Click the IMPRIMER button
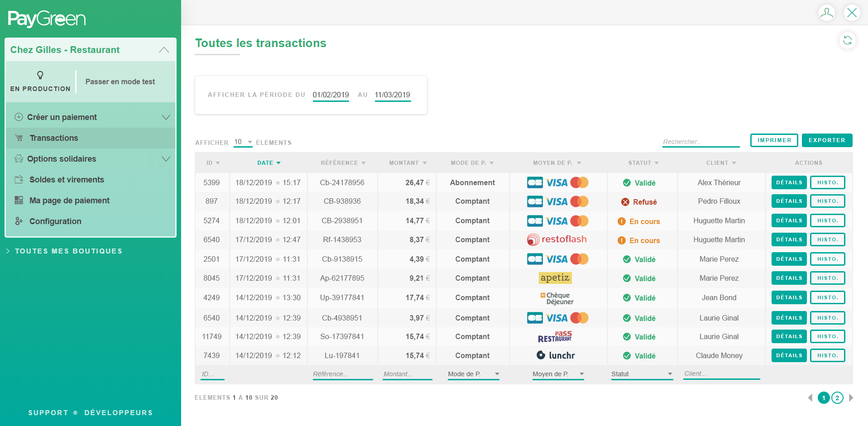 point(774,140)
